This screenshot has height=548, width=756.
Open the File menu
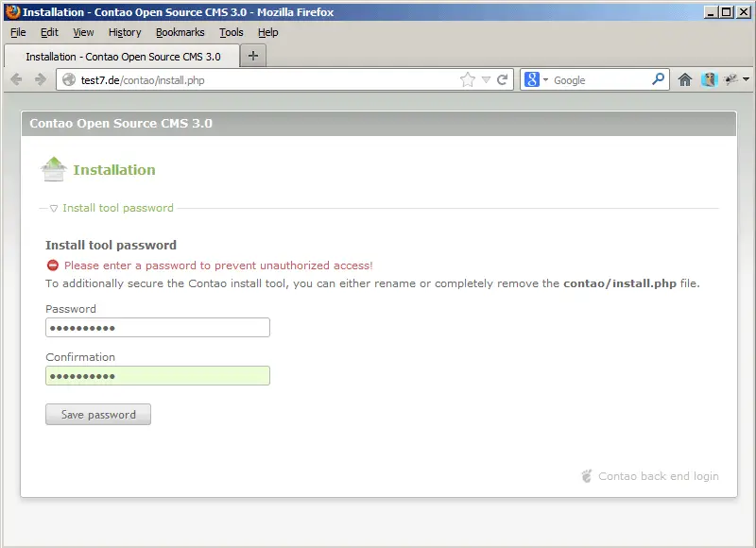[18, 32]
